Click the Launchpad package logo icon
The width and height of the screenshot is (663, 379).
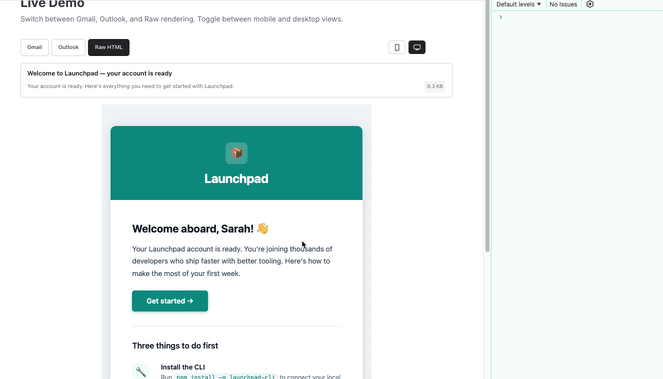tap(236, 153)
